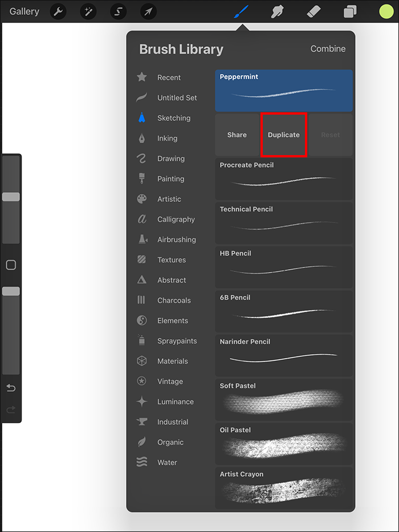Click the Charcoals set label
Viewport: 399px width, 532px height.
174,300
